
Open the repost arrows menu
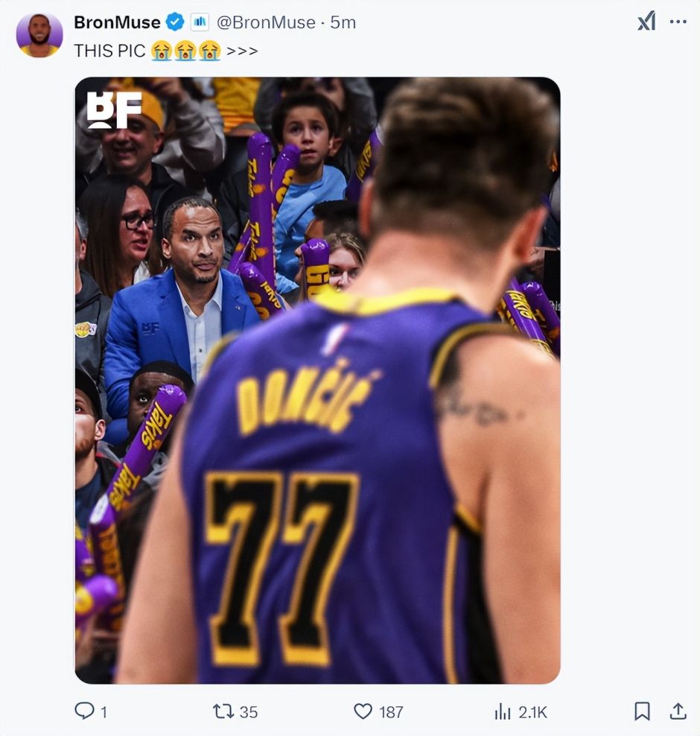coord(223,711)
